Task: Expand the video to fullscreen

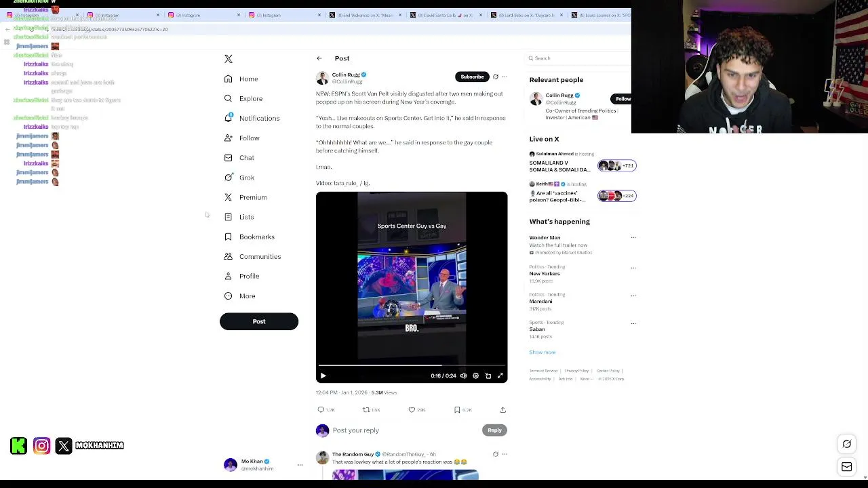Action: pyautogui.click(x=500, y=375)
